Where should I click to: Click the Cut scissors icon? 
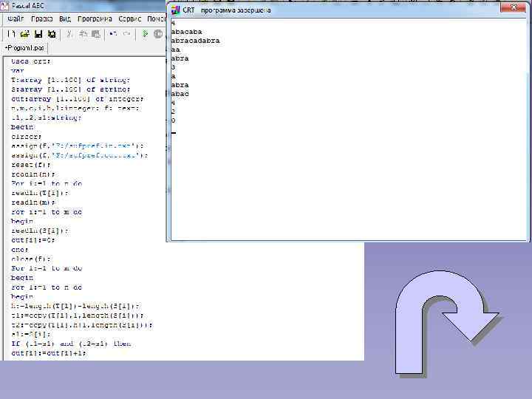(x=69, y=34)
